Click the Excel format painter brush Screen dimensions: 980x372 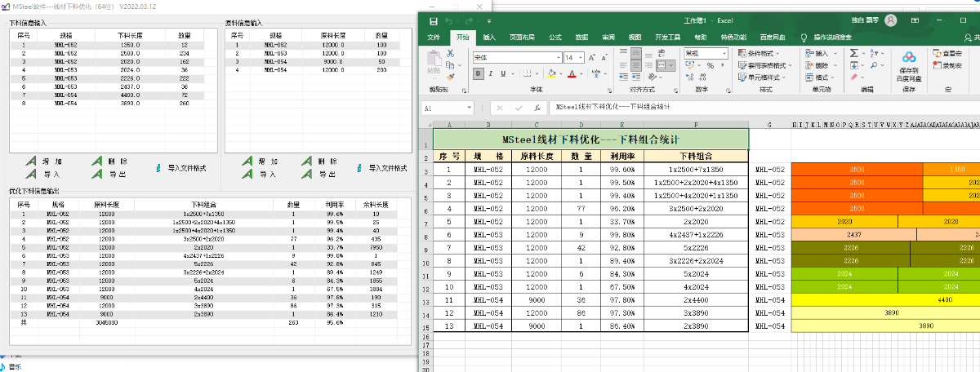[450, 75]
